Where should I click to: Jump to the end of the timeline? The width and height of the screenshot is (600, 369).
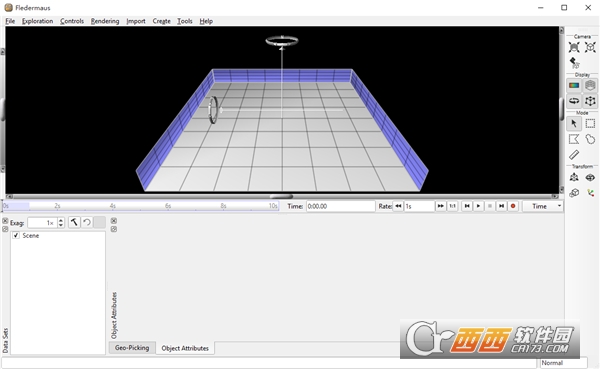pyautogui.click(x=501, y=206)
